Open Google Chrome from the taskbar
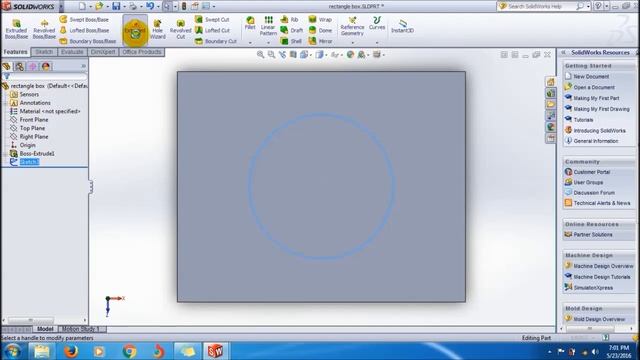Screen dimensions: 640x360 pyautogui.click(x=129, y=351)
